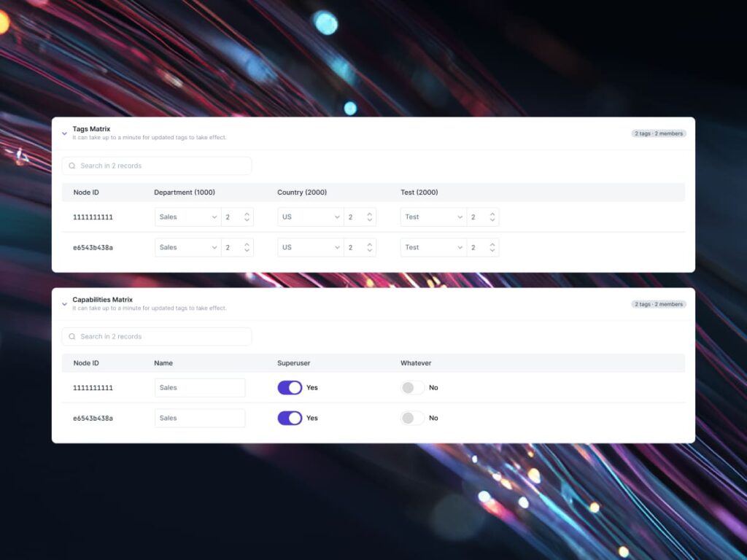This screenshot has width=747, height=560.
Task: Click Test number stepper arrows for e6543b438a
Action: click(x=492, y=248)
